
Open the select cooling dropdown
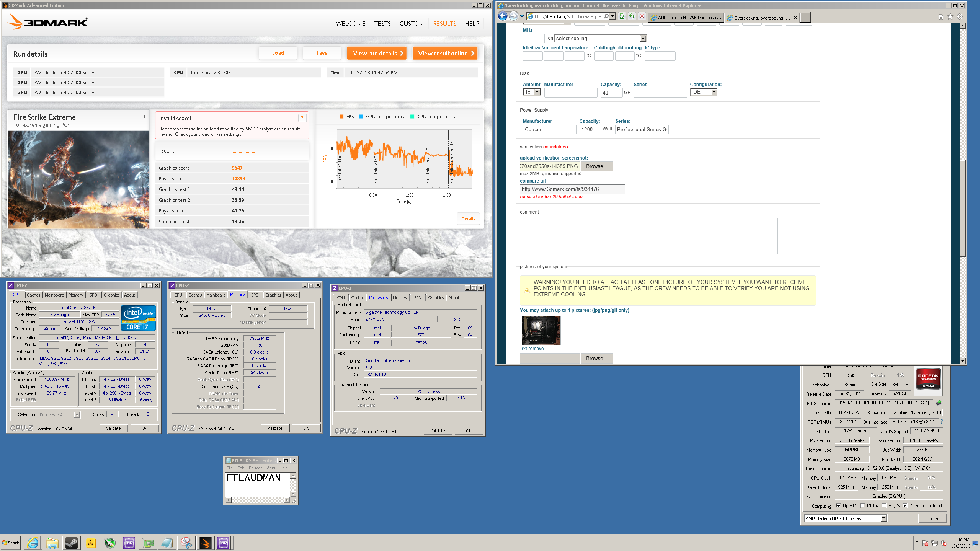(x=600, y=38)
